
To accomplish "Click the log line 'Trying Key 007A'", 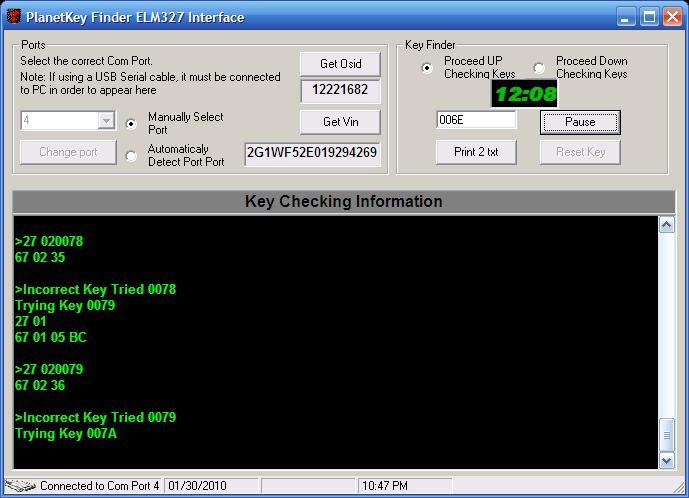I will pos(66,433).
